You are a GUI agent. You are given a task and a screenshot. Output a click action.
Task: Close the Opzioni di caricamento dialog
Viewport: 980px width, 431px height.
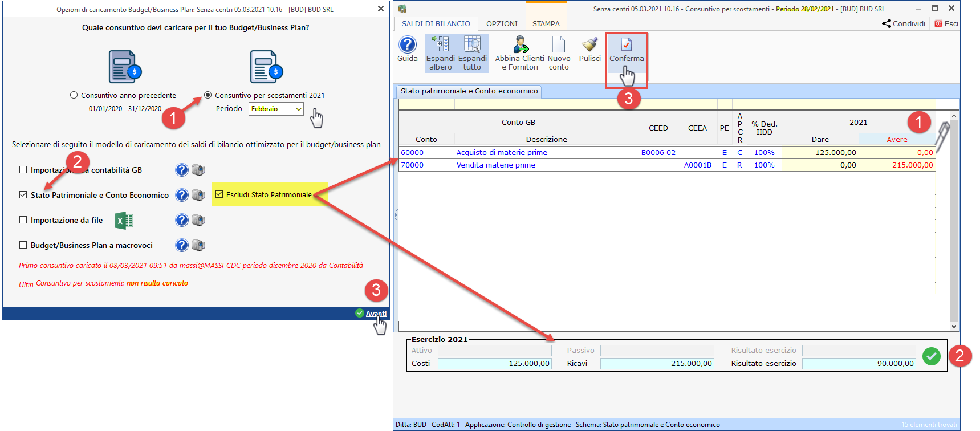(381, 9)
